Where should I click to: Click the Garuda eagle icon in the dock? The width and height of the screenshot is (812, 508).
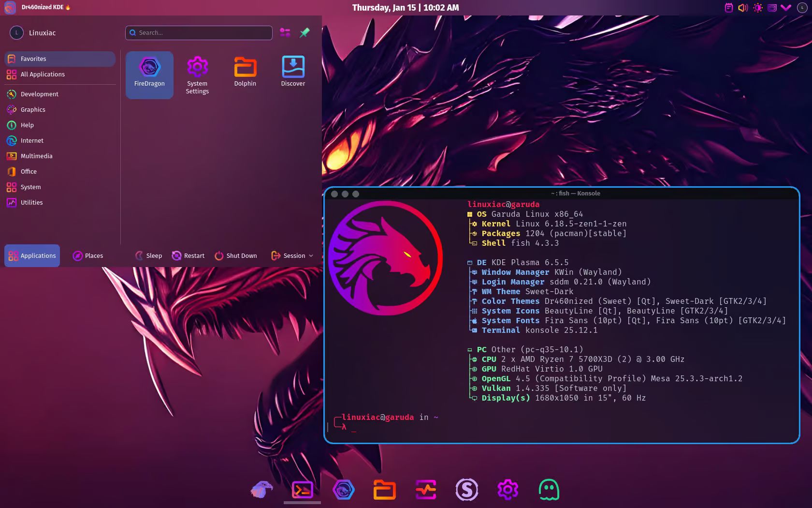(x=261, y=490)
